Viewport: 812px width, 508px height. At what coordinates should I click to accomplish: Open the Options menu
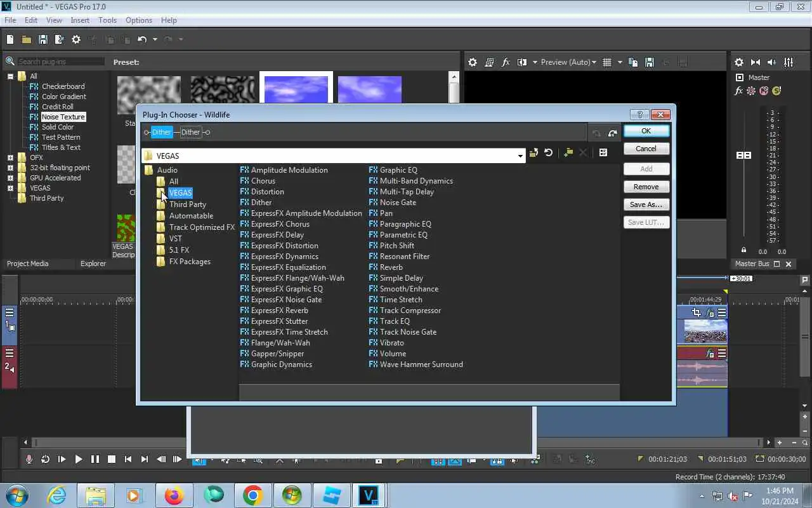coord(138,20)
